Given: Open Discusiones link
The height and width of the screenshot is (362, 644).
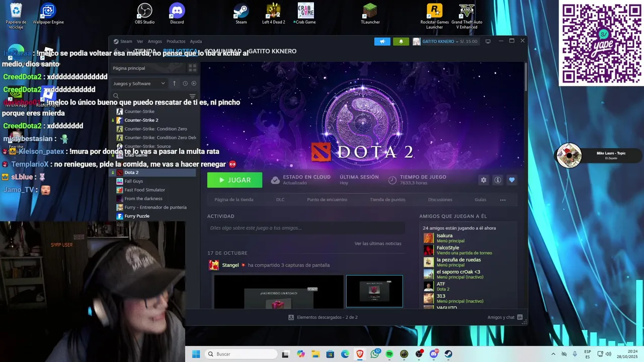Looking at the screenshot, I should tap(440, 200).
